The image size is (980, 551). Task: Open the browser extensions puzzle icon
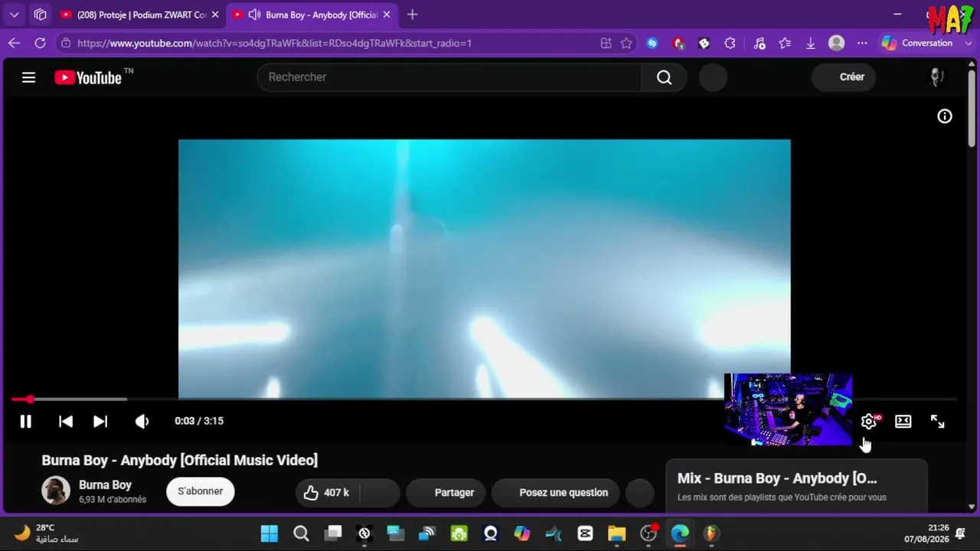(x=730, y=44)
